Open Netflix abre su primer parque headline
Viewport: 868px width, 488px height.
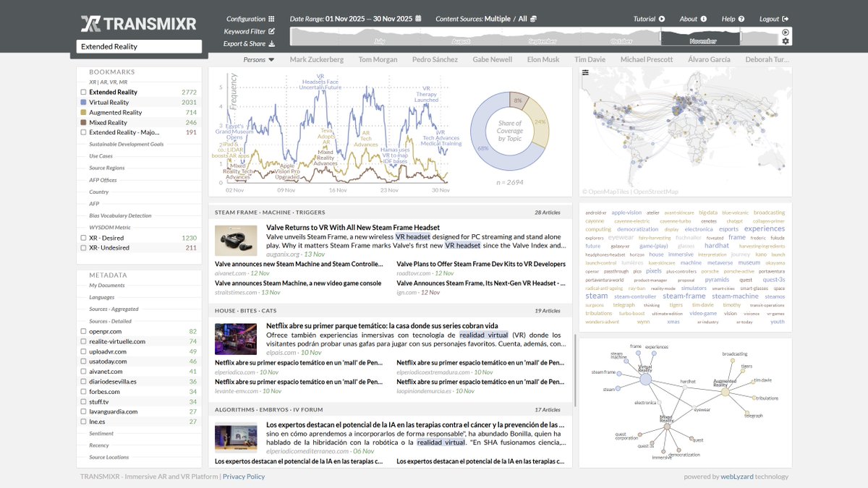coord(382,326)
